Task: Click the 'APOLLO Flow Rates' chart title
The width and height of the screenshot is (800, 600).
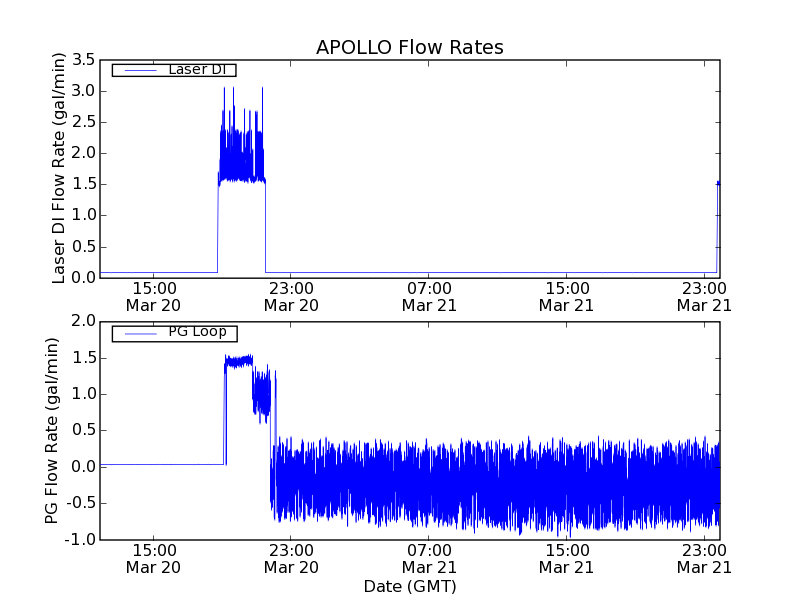Action: pos(410,47)
